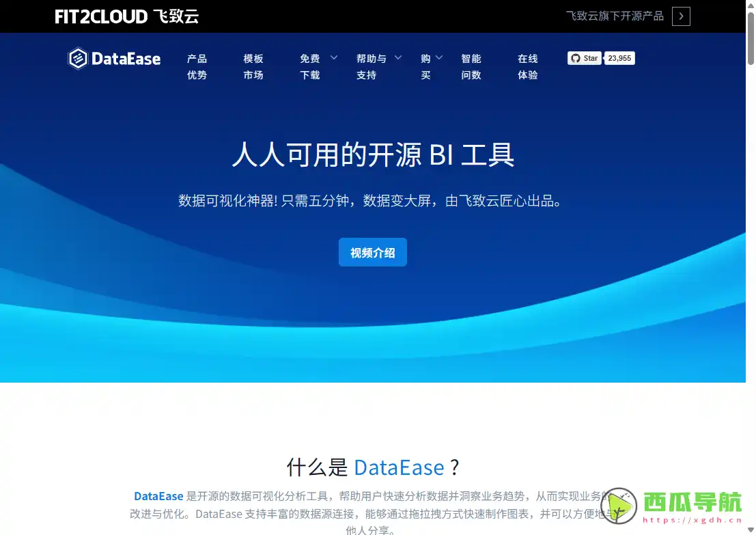Screen dimensions: 756x535
Task: Click the headline 人人可用的开源 BI 工具
Action: point(373,155)
